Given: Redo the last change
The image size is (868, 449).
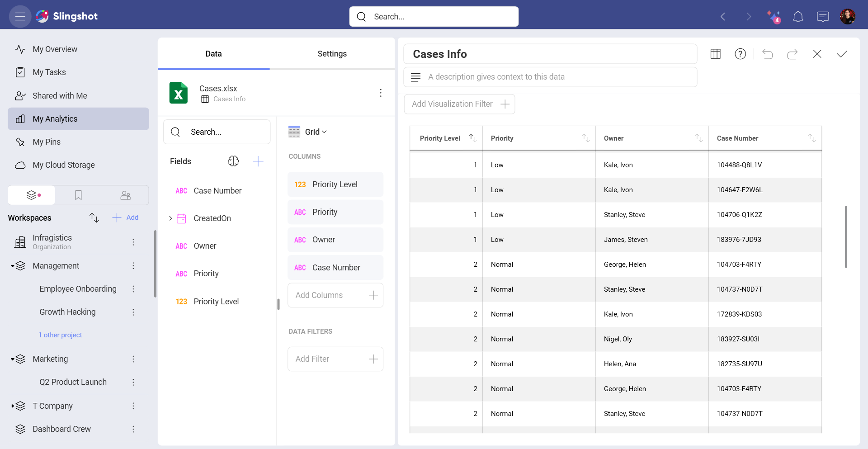Looking at the screenshot, I should [792, 54].
